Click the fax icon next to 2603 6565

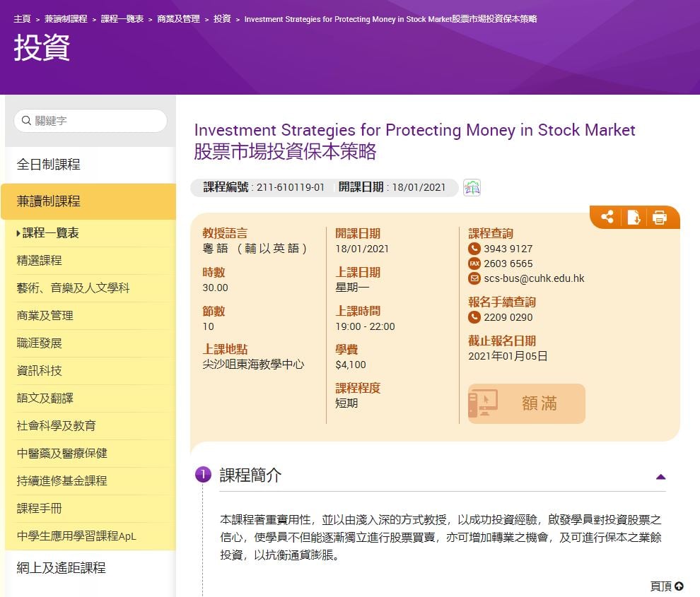(474, 264)
